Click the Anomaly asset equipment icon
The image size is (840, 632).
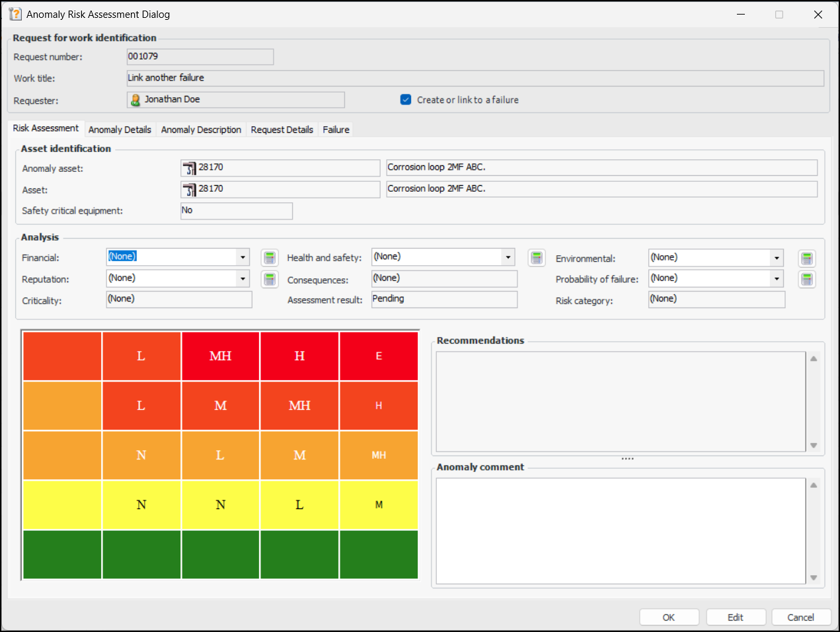[190, 168]
